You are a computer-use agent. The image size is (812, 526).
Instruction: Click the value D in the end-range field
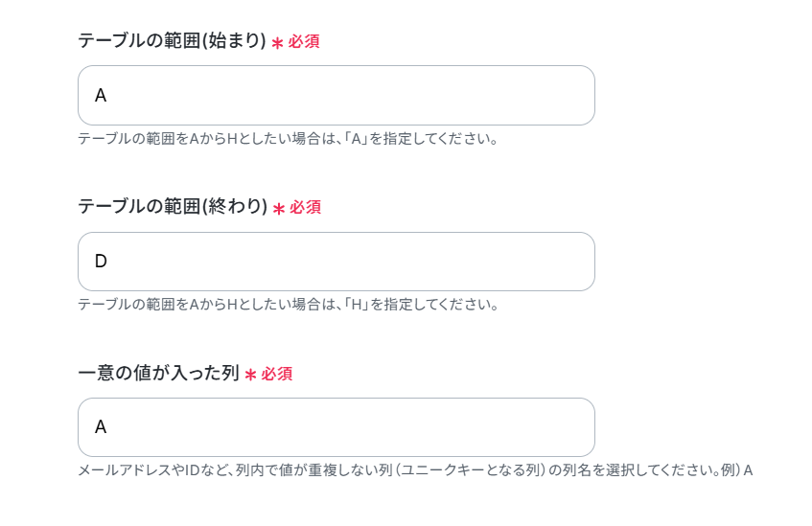101,262
